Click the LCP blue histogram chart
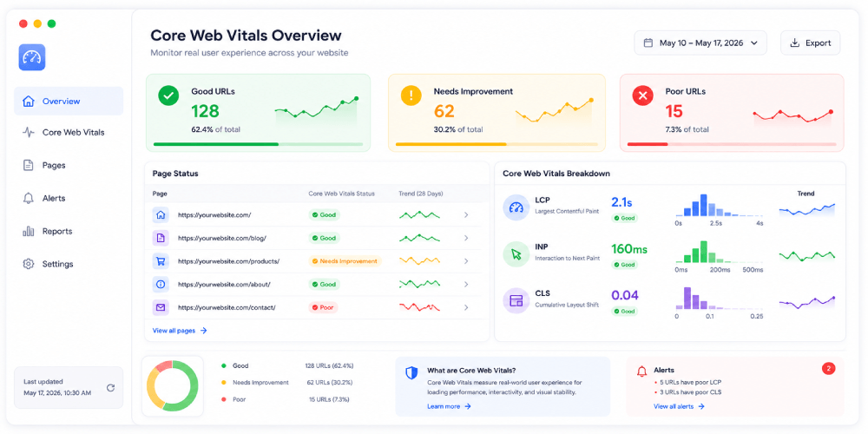The image size is (868, 434). (719, 205)
